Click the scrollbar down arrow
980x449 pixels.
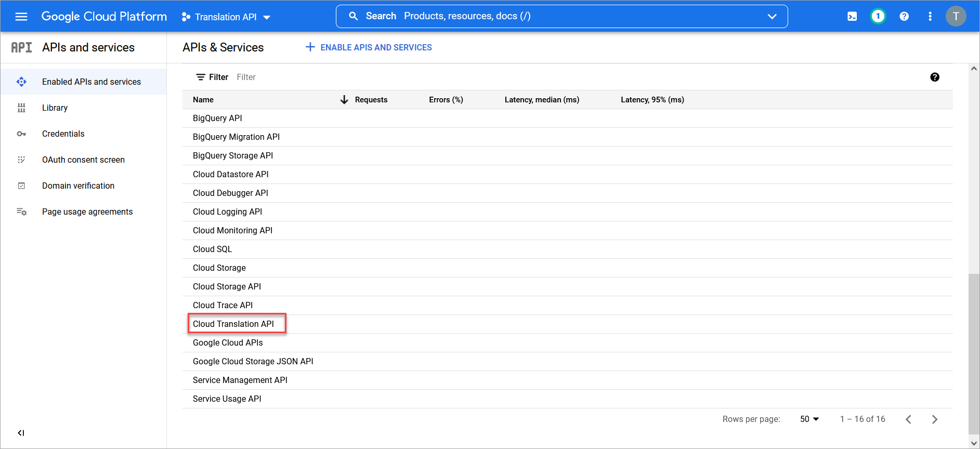[x=974, y=443]
